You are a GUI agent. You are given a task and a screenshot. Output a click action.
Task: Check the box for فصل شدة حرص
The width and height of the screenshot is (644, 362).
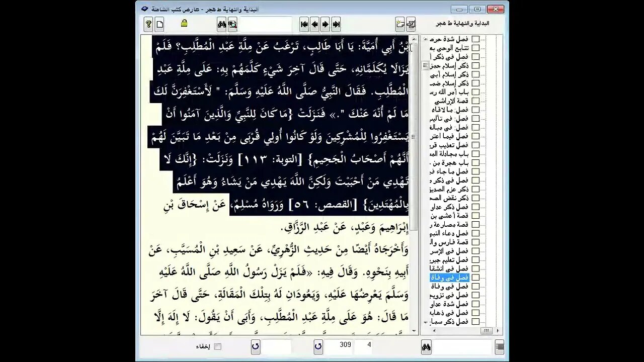[475, 39]
